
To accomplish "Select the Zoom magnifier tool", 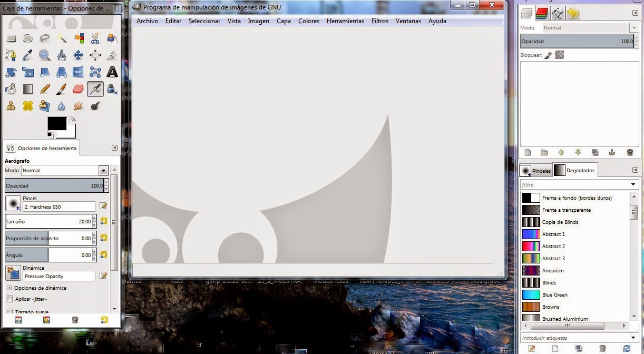I will point(45,55).
